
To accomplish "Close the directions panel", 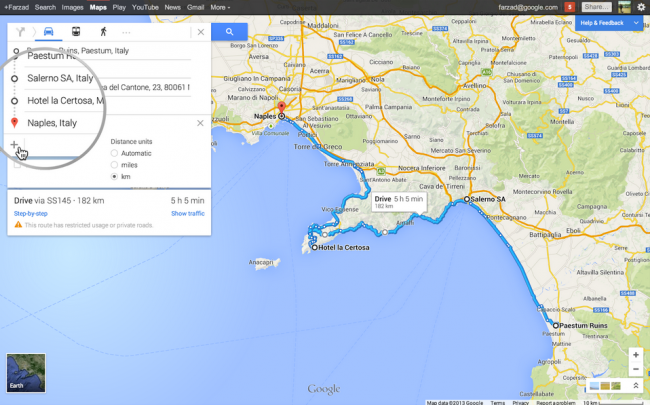I will tap(201, 32).
